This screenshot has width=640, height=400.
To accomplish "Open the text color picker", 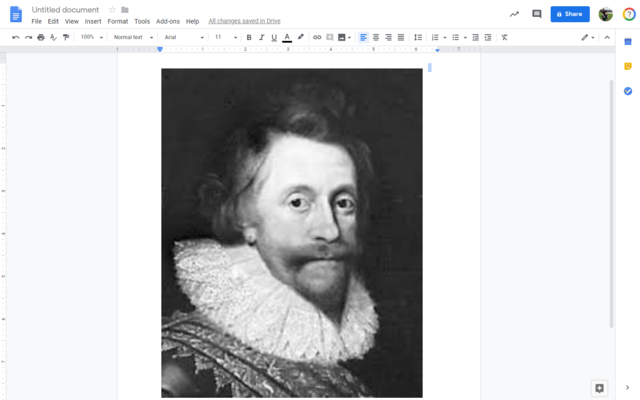I will 287,37.
